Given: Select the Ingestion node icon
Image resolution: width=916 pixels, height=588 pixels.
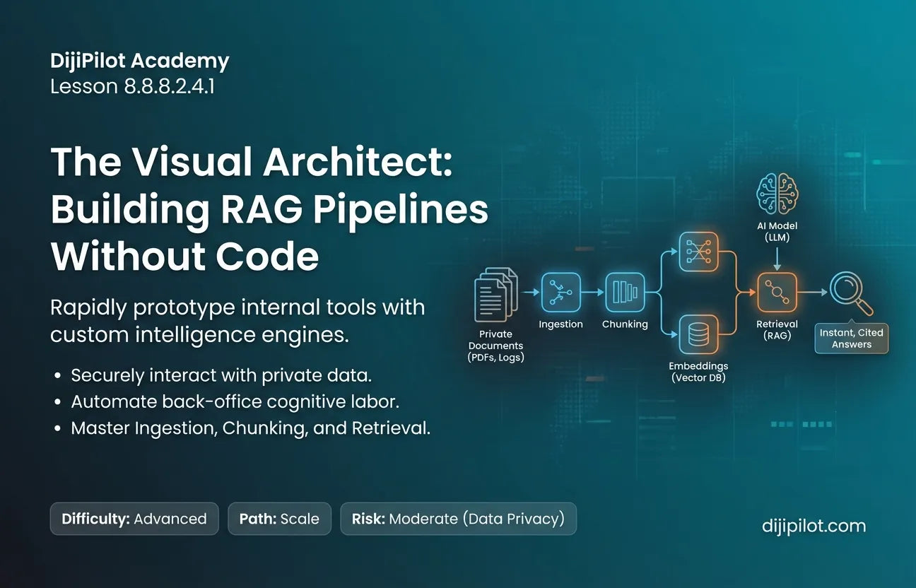Looking at the screenshot, I should coord(560,293).
